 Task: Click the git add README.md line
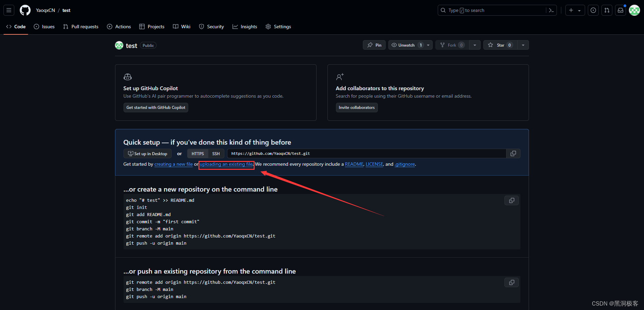tap(148, 214)
